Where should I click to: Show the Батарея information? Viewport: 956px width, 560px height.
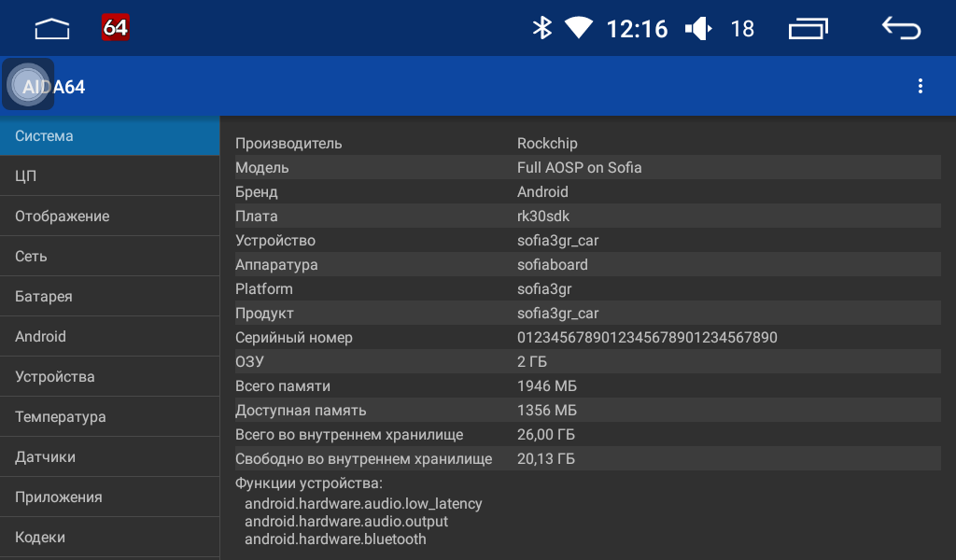coord(109,297)
